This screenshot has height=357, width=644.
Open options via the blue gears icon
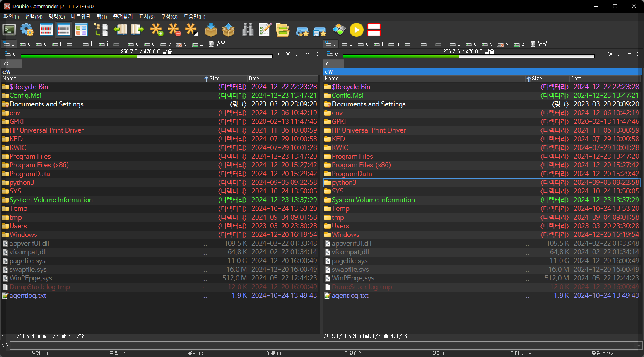pyautogui.click(x=27, y=30)
